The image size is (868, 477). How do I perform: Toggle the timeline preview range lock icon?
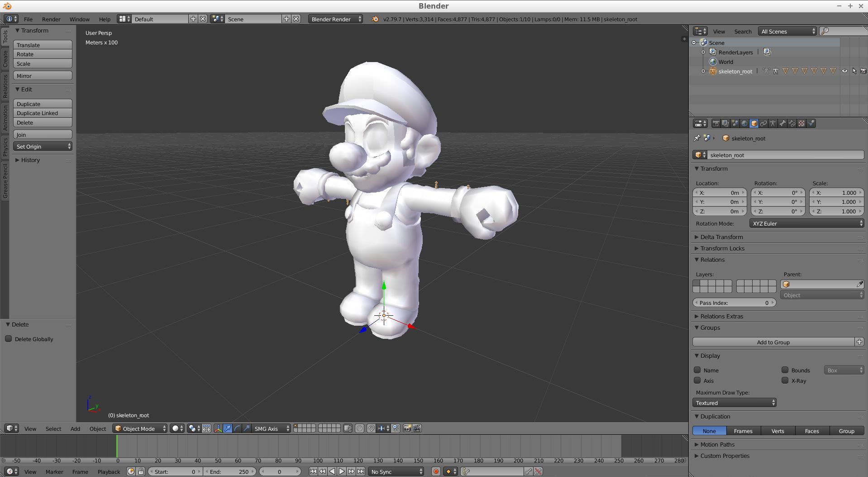(141, 472)
